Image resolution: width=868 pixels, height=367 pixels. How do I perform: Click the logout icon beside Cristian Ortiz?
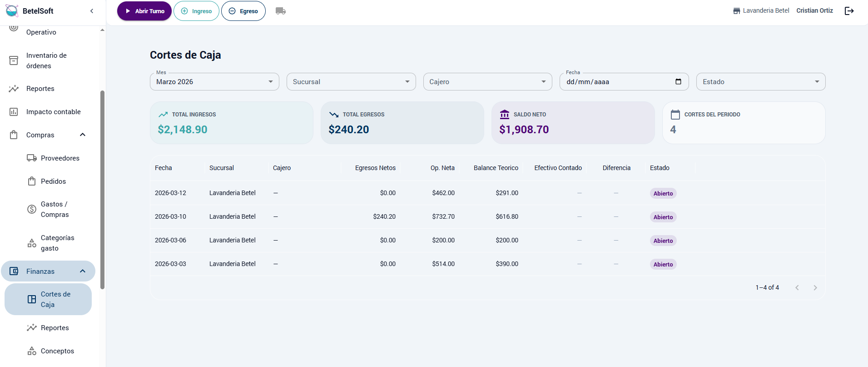pos(849,11)
